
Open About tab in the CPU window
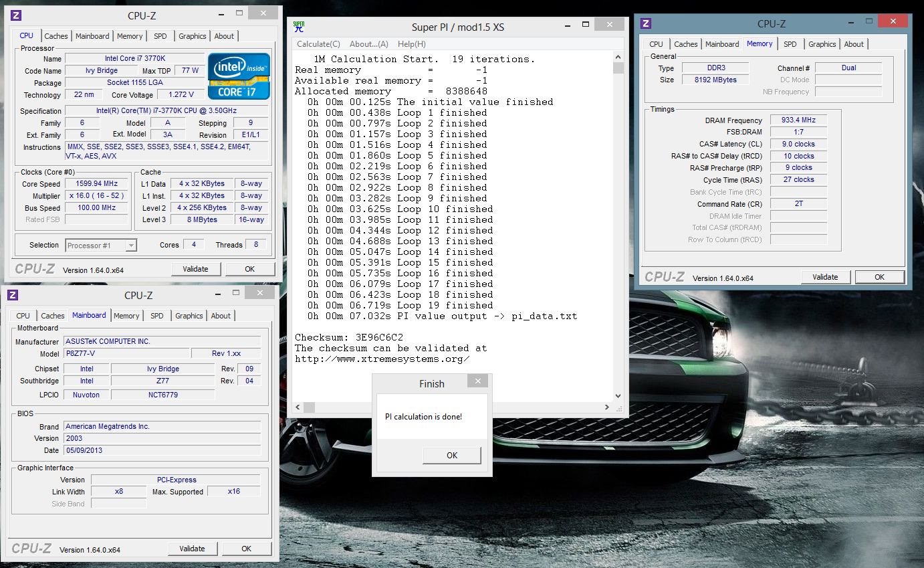pyautogui.click(x=224, y=36)
